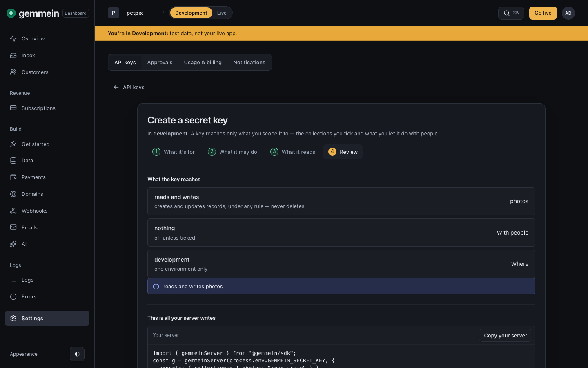Image resolution: width=588 pixels, height=368 pixels.
Task: Click the Subscriptions card icon
Action: (13, 108)
